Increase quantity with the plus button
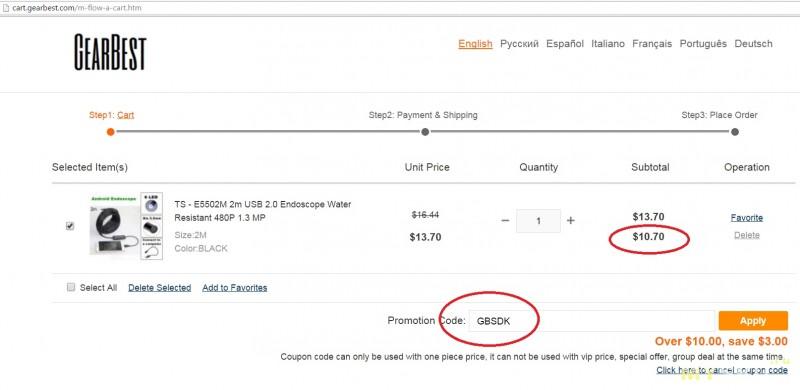The width and height of the screenshot is (800, 390). [x=570, y=221]
